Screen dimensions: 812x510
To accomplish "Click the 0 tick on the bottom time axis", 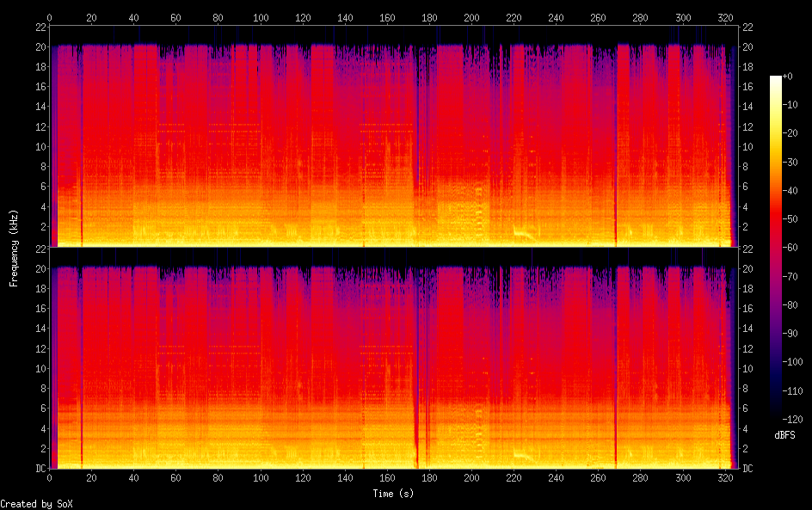I will pos(50,478).
